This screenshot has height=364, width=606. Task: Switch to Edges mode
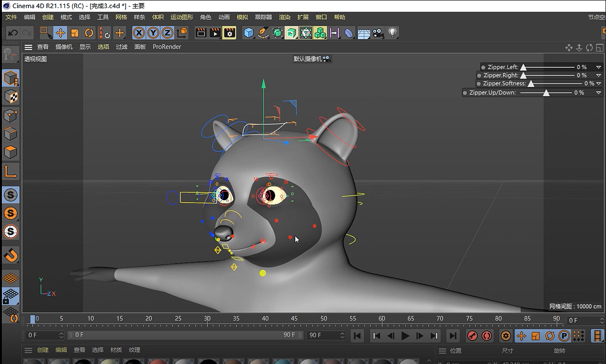tap(10, 133)
